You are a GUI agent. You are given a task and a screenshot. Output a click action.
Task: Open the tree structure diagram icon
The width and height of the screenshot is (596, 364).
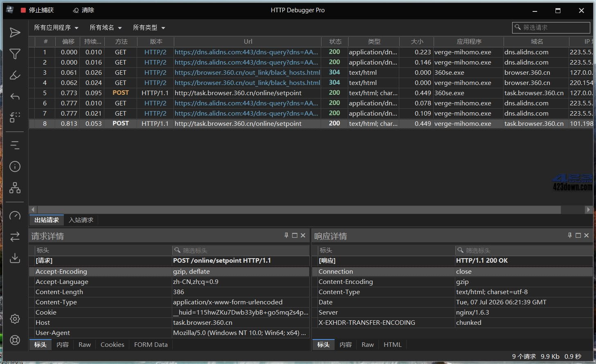coord(15,188)
